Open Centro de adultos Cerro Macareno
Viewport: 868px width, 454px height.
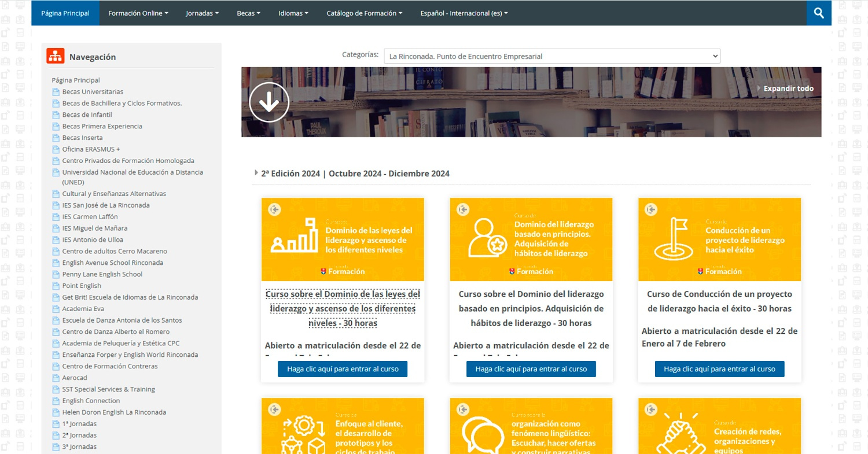[115, 252]
